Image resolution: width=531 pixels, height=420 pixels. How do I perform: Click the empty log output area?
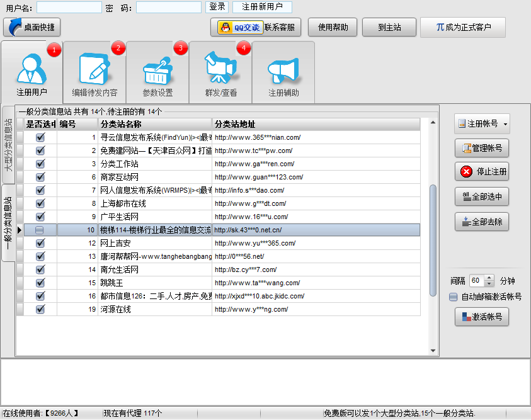266,382
